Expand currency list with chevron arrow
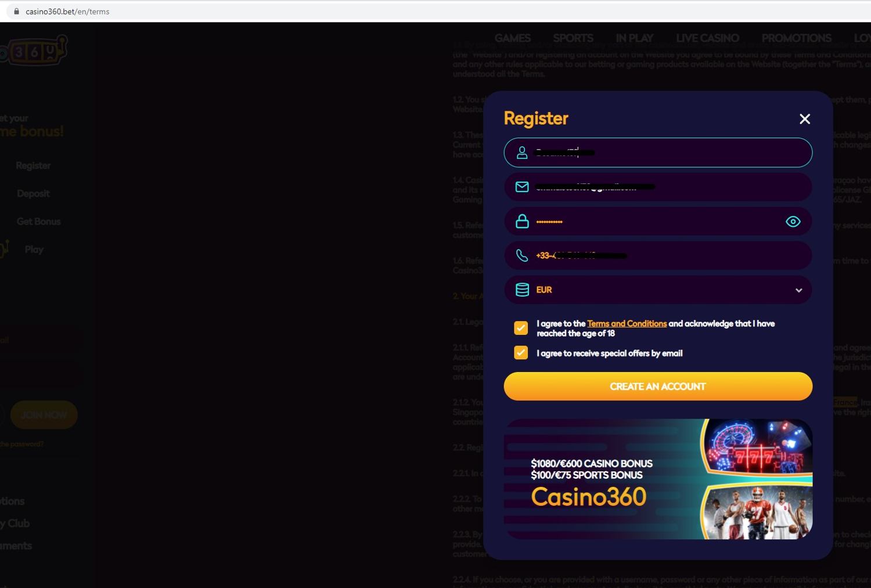Screen dimensions: 871x588 798,290
